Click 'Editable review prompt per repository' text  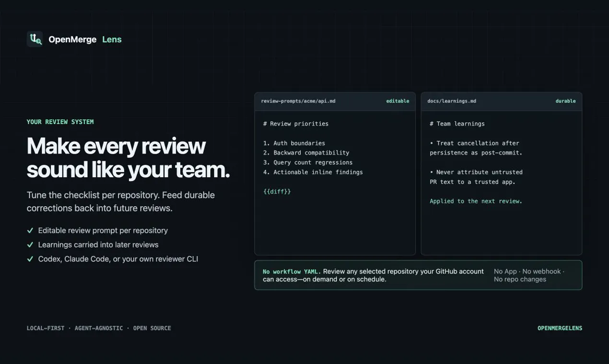(x=103, y=230)
